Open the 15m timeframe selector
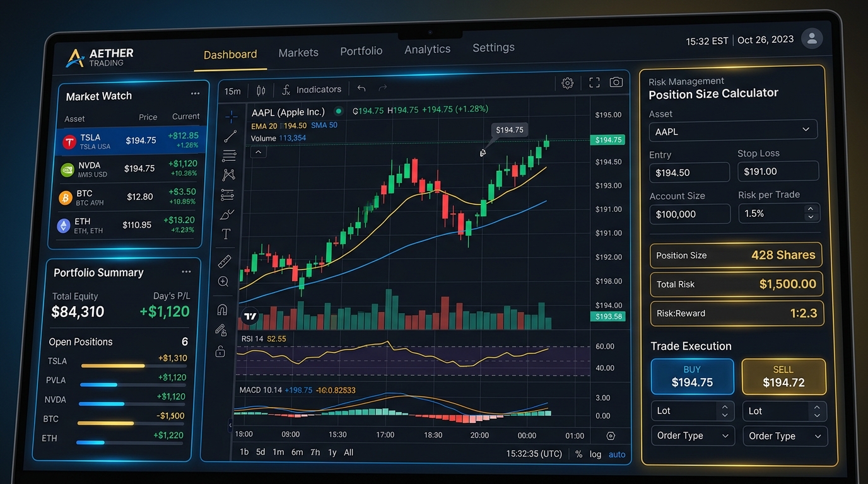 (x=233, y=91)
